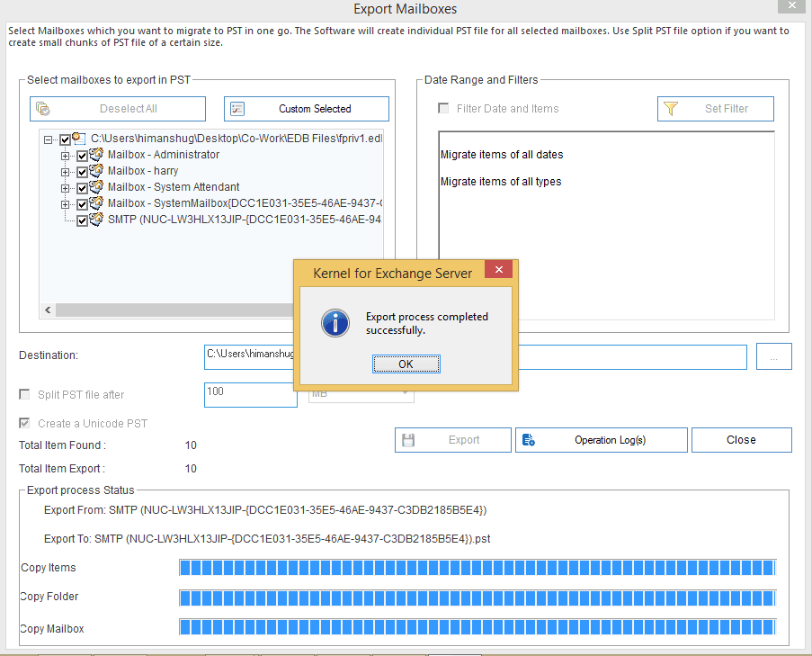Uncheck the Mailbox - Administrator checkbox
Viewport: 812px width, 656px height.
(82, 156)
